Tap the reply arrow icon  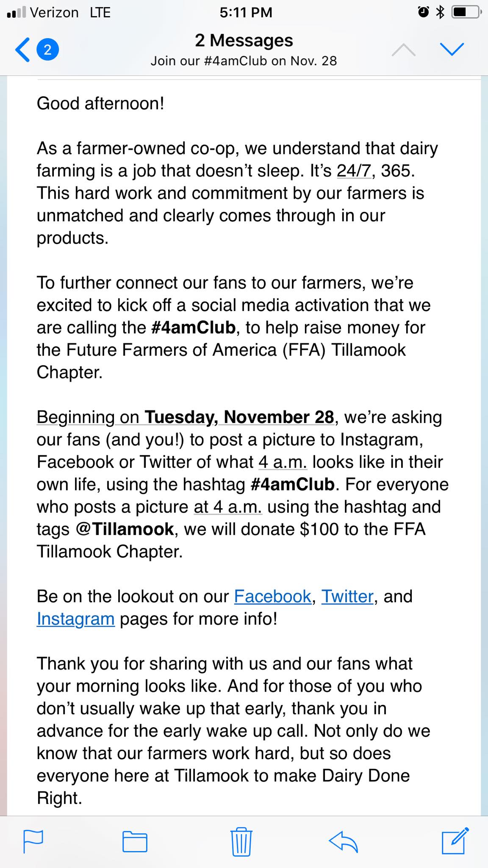point(343,841)
